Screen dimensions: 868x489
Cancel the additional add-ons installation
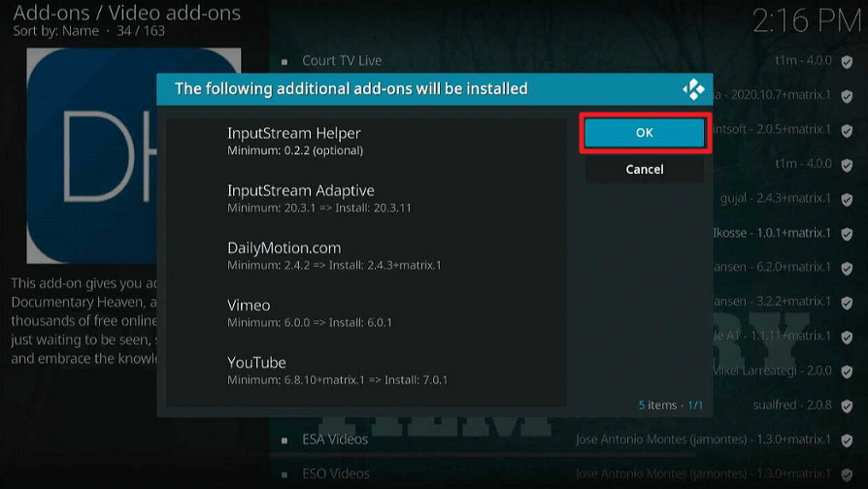(645, 169)
